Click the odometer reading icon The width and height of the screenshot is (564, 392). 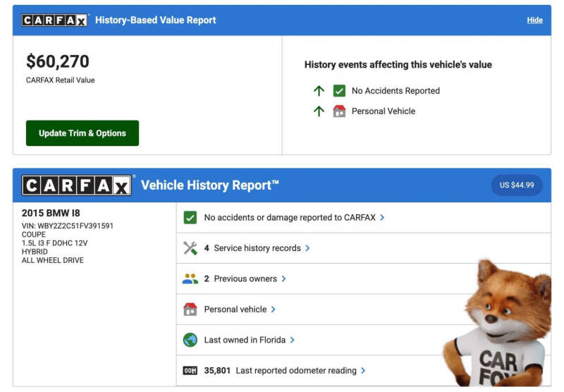190,370
